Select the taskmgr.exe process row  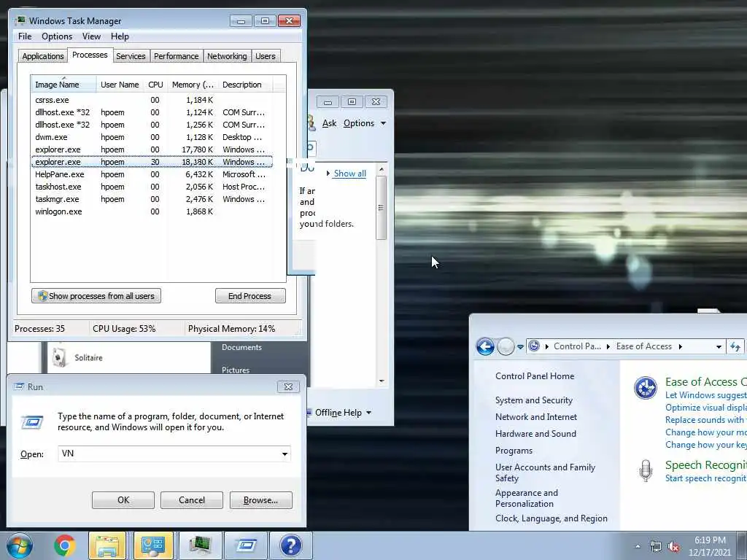click(152, 199)
